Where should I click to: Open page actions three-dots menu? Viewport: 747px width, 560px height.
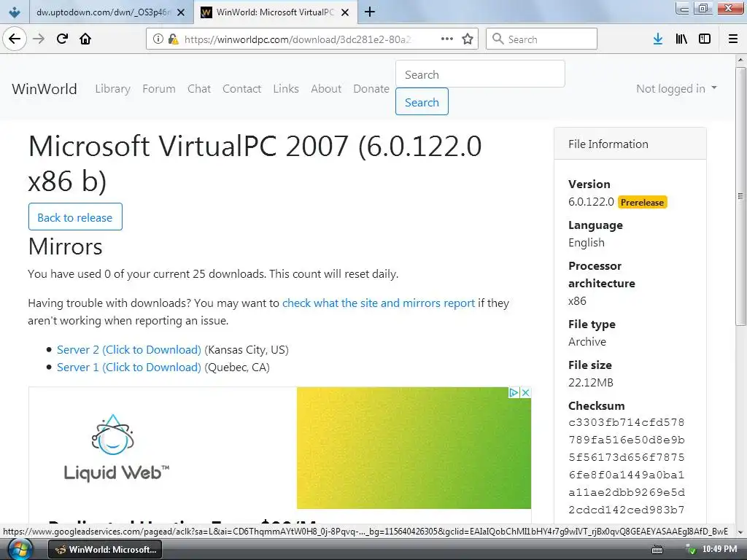[x=447, y=39]
